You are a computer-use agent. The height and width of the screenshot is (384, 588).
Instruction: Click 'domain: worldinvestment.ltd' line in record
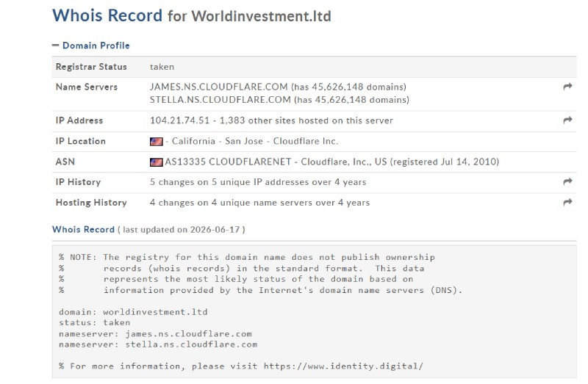click(133, 312)
